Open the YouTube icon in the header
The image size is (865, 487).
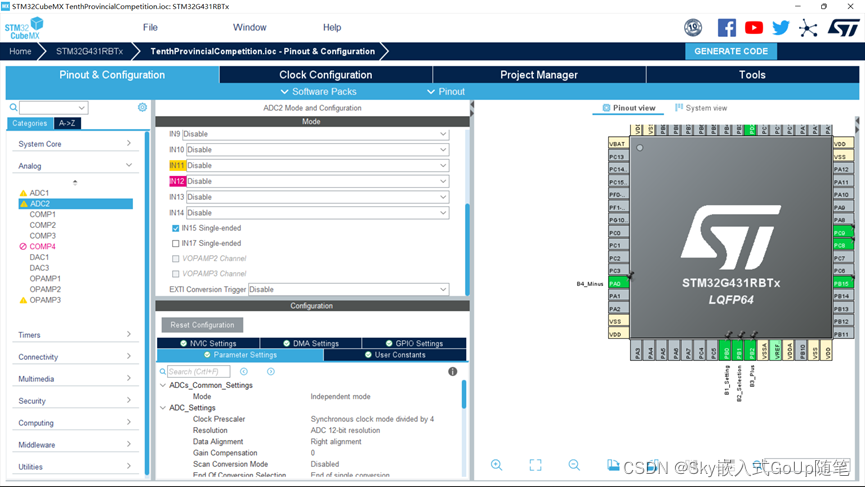click(x=754, y=28)
